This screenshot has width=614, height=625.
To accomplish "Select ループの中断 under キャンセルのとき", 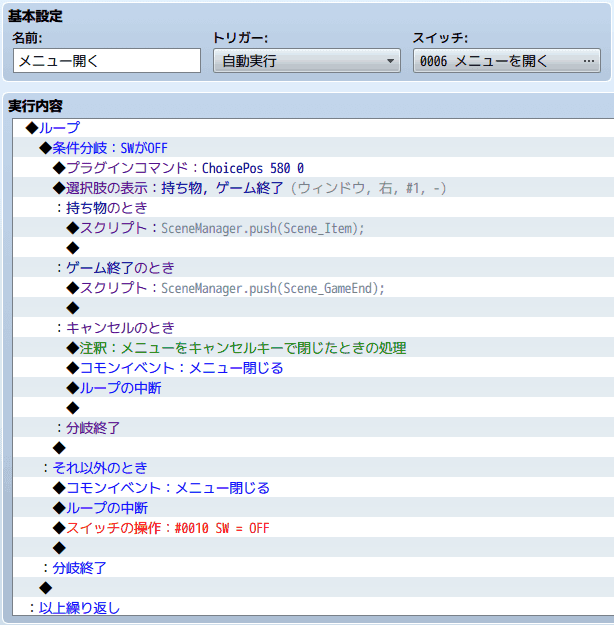I will coord(313,388).
